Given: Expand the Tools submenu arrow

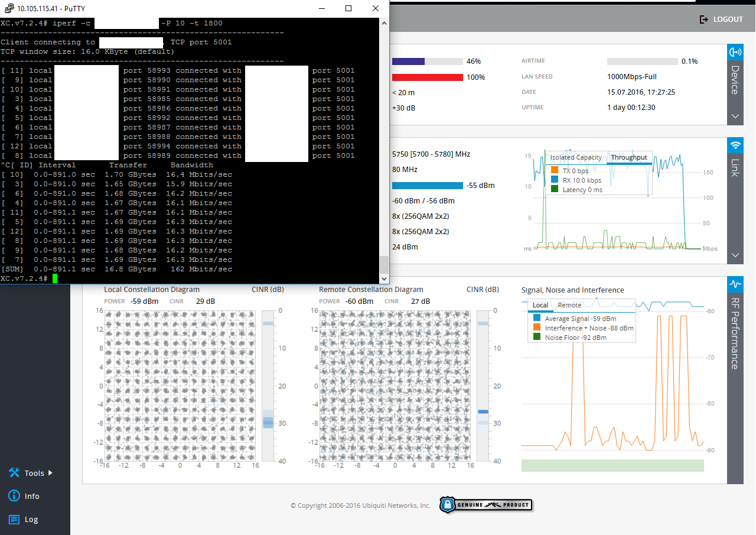Looking at the screenshot, I should (50, 473).
